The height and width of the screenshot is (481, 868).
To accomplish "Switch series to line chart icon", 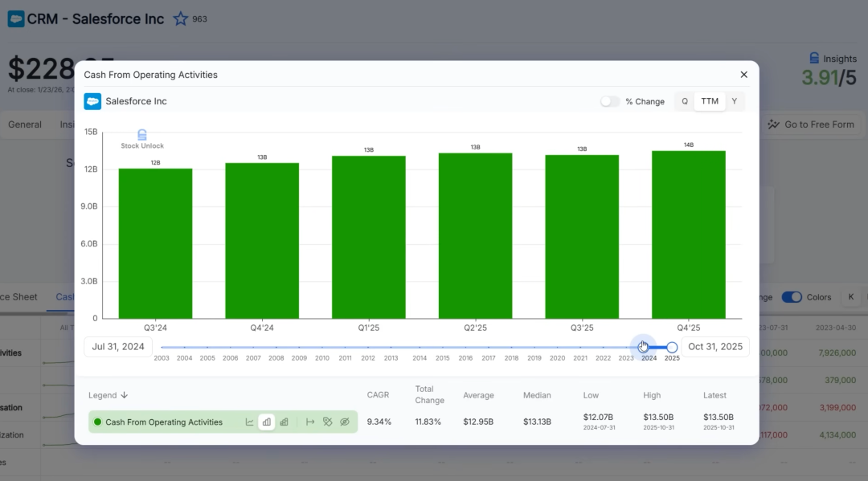I will (250, 422).
